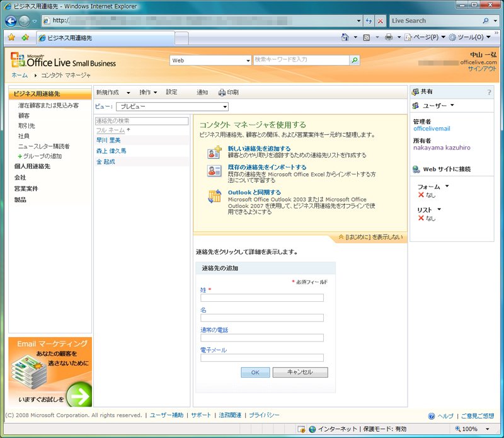The height and width of the screenshot is (438, 504).
Task: Click the red Stop loading icon
Action: (381, 21)
